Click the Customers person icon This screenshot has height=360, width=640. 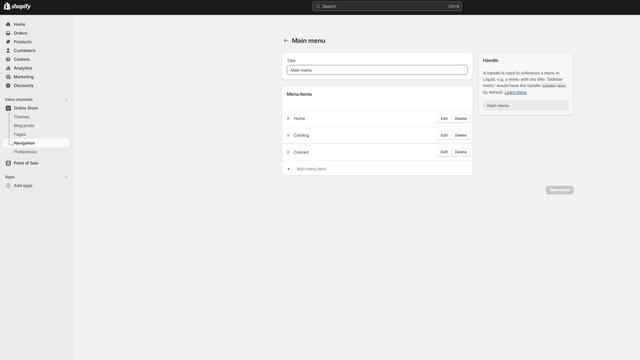click(x=8, y=51)
